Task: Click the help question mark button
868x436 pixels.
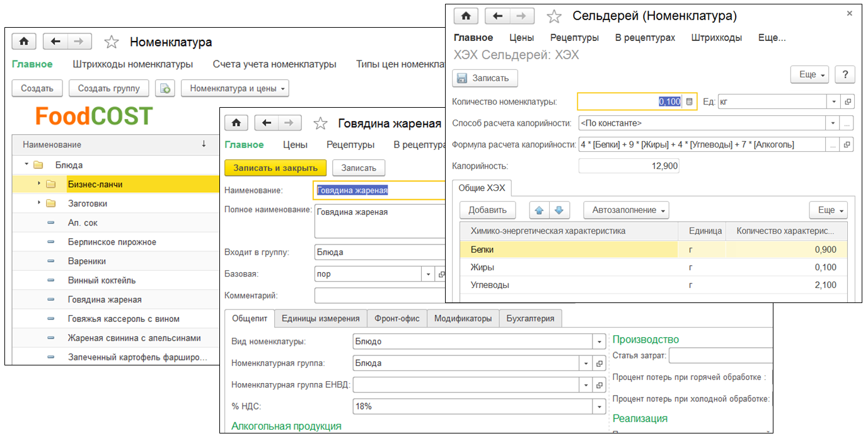Action: [845, 74]
